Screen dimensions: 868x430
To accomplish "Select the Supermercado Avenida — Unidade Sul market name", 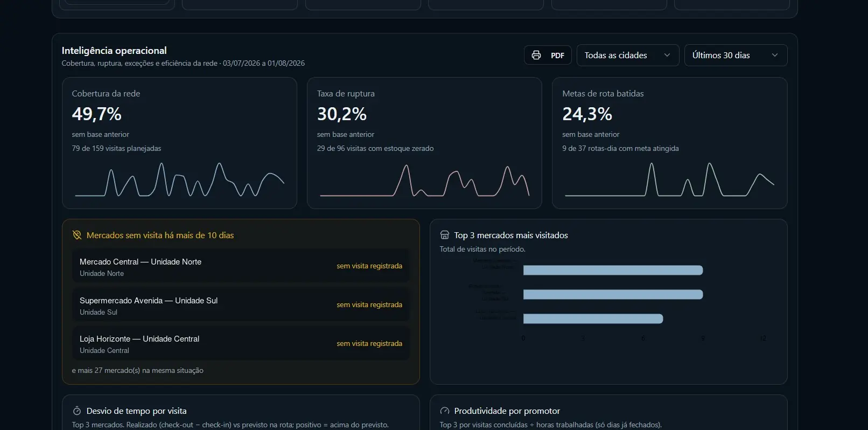I will 149,301.
